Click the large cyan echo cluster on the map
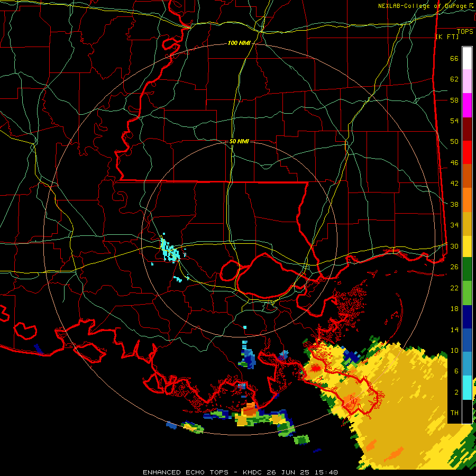The width and height of the screenshot is (476, 476). [x=170, y=251]
